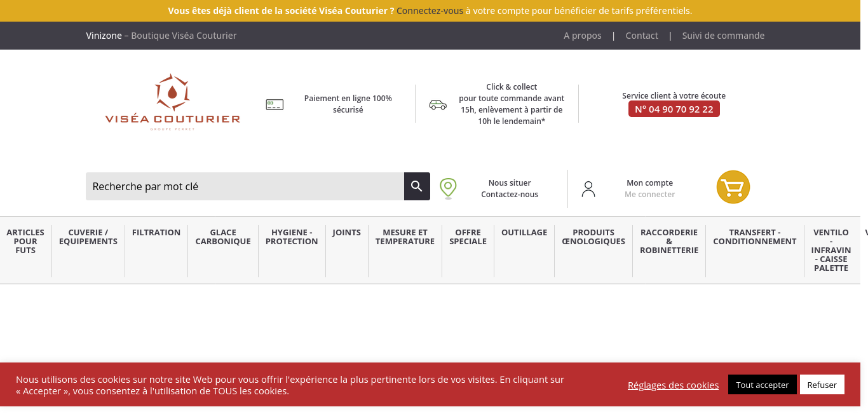The height and width of the screenshot is (414, 868).
Task: Select the Produits Œnologiques menu item
Action: pos(593,237)
